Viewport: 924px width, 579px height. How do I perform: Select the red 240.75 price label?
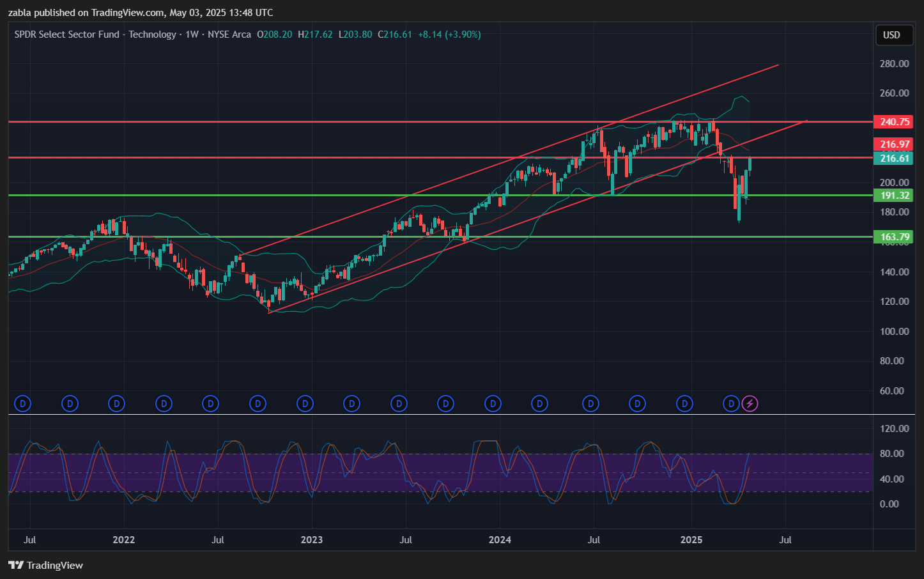pyautogui.click(x=894, y=121)
